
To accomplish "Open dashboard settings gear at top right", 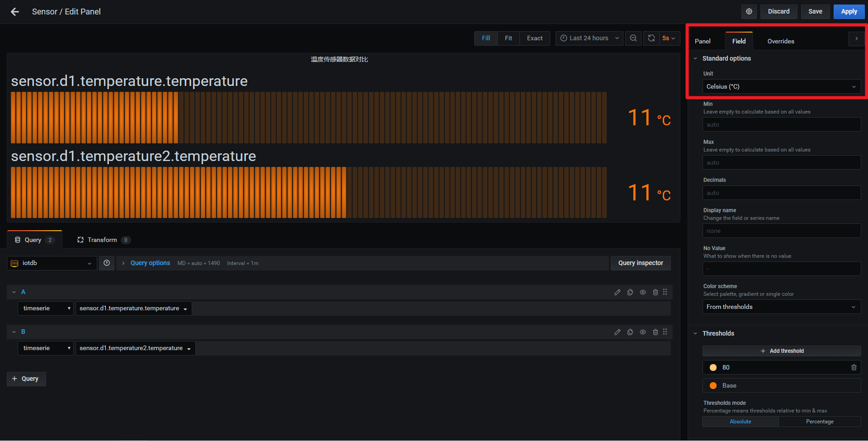I will coord(749,11).
